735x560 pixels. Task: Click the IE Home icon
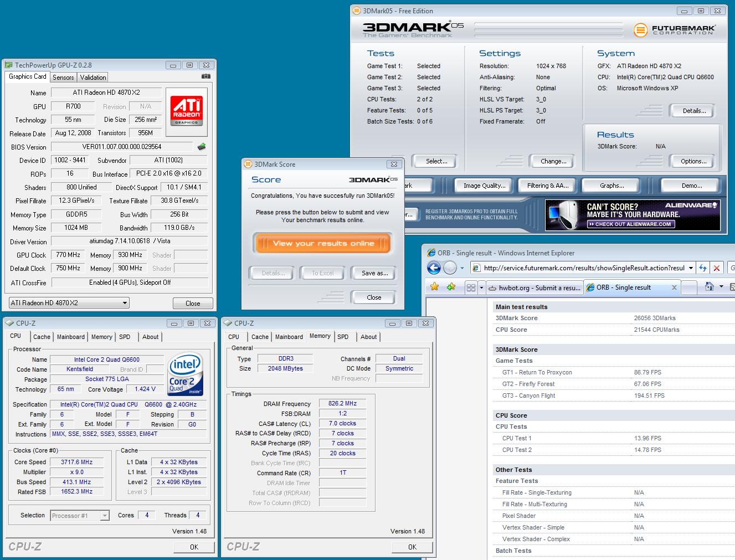pos(709,286)
